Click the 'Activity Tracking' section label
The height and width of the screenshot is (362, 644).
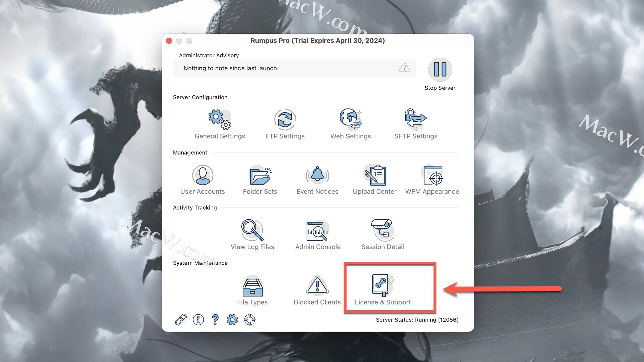tap(195, 208)
